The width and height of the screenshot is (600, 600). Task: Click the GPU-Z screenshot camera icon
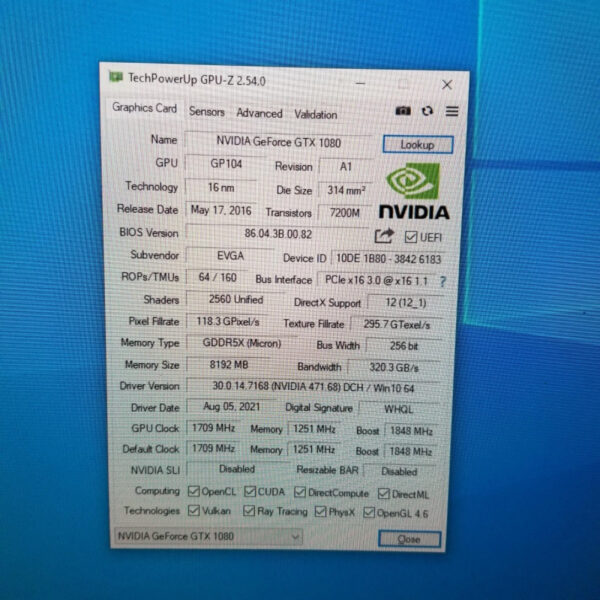tap(403, 111)
